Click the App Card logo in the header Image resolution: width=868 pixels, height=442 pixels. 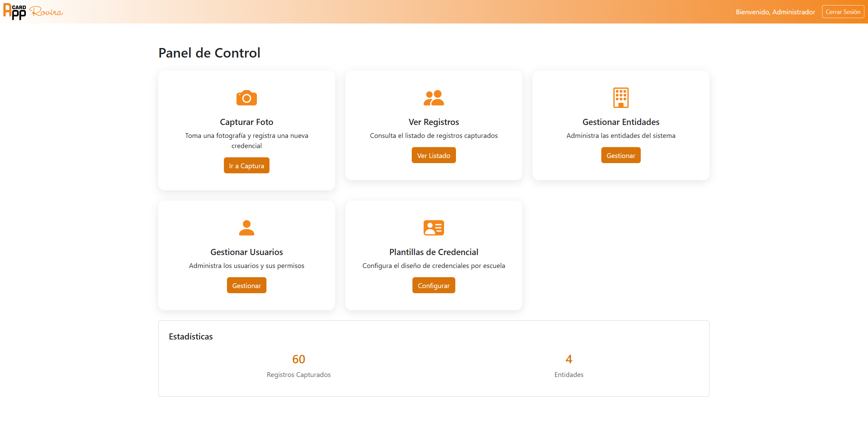click(14, 12)
